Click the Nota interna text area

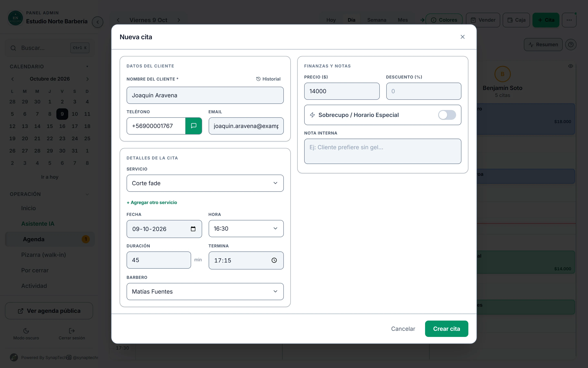click(382, 151)
